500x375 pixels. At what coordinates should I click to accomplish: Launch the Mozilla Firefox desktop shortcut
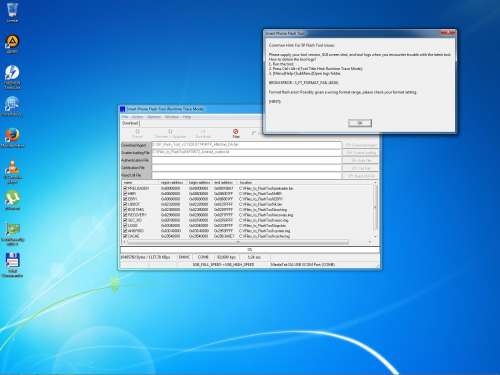coord(12,137)
